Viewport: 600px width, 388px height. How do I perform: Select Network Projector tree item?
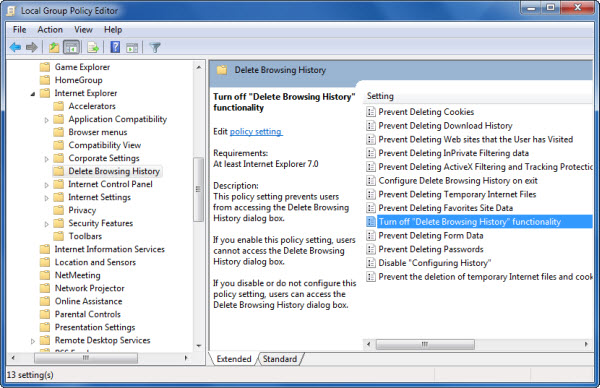[90, 288]
